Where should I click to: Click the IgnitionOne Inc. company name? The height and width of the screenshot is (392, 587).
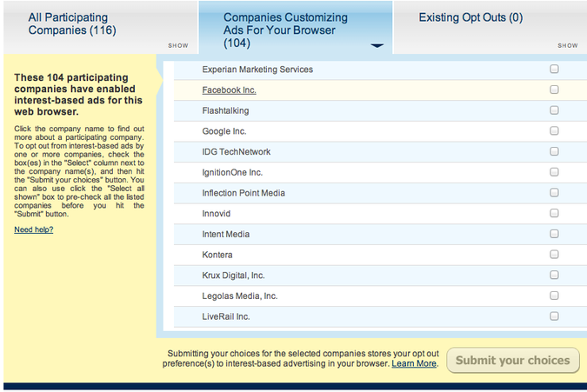pos(232,172)
